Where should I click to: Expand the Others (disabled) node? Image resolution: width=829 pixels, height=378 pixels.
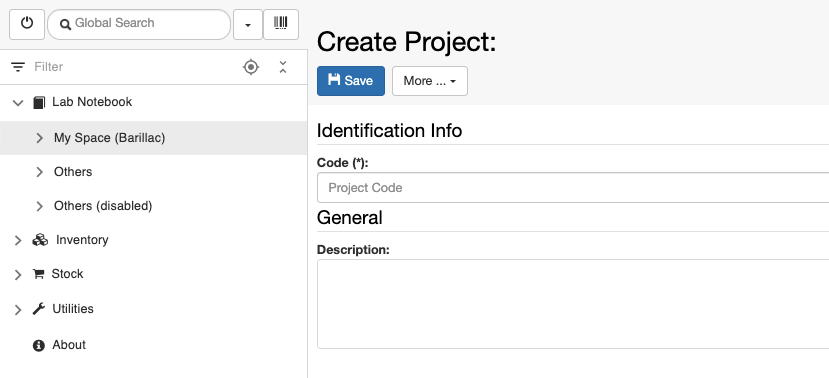coord(40,206)
